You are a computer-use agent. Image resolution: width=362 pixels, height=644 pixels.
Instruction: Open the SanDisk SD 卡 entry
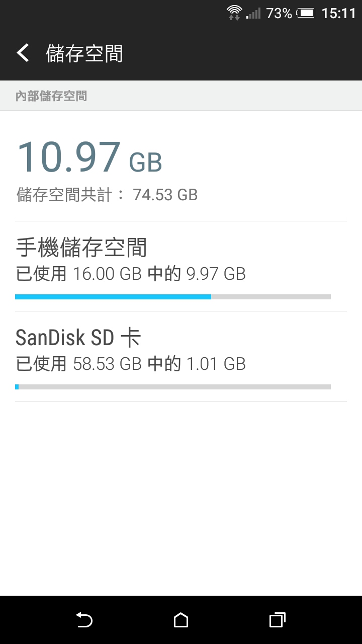coord(78,338)
